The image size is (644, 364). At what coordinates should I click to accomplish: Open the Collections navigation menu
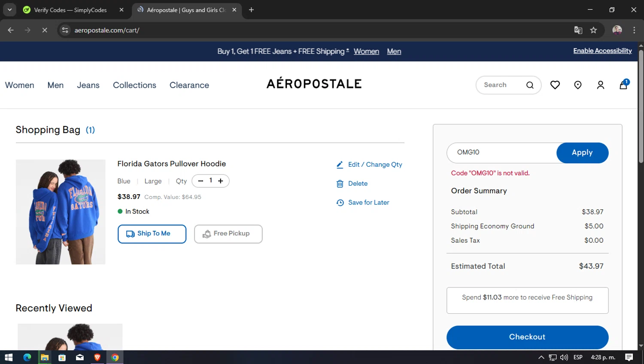point(134,85)
